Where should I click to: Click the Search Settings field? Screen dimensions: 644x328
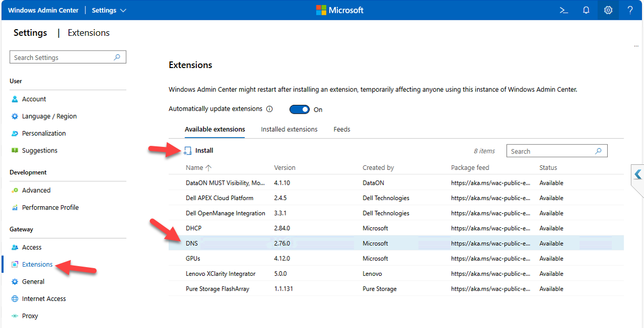[68, 57]
